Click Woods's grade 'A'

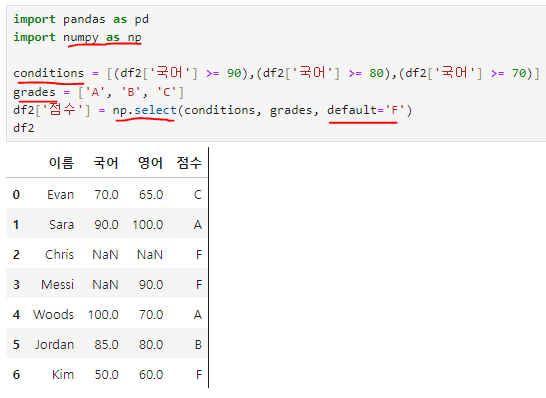(198, 314)
